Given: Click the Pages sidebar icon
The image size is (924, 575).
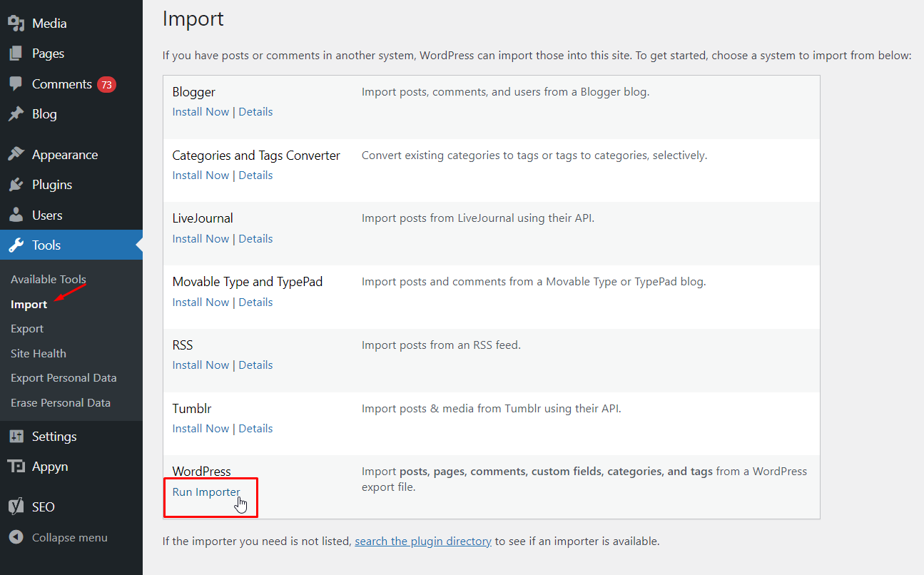Looking at the screenshot, I should click(x=16, y=54).
